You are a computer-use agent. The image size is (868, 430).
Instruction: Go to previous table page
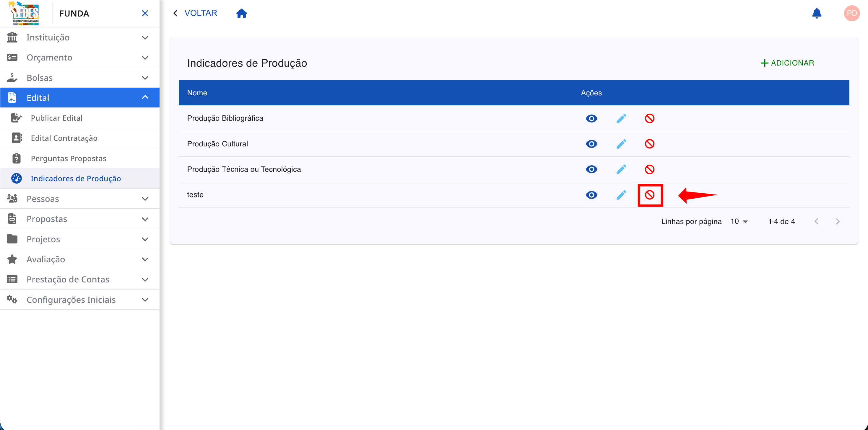816,222
